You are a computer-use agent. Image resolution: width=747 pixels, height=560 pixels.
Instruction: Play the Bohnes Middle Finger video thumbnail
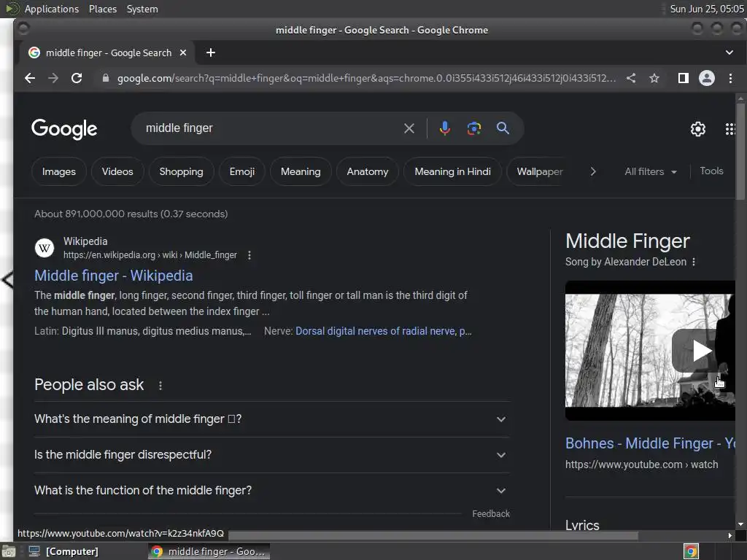point(650,351)
